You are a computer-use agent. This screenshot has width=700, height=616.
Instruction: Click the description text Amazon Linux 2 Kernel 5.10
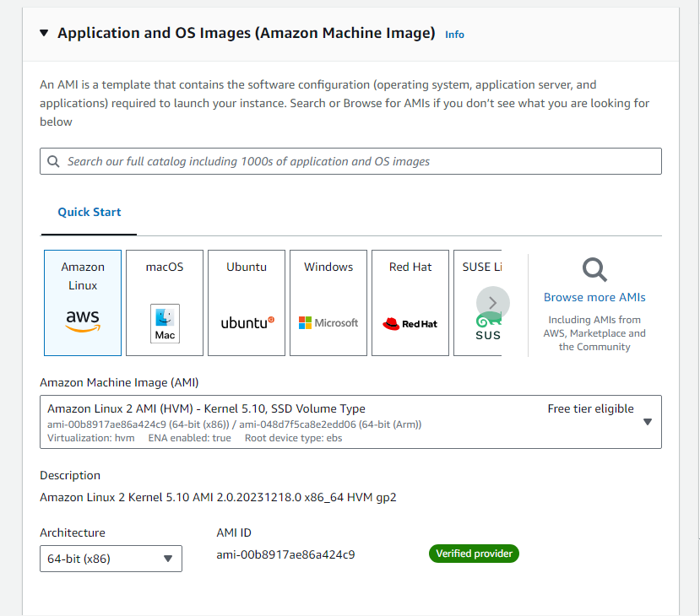coord(218,497)
